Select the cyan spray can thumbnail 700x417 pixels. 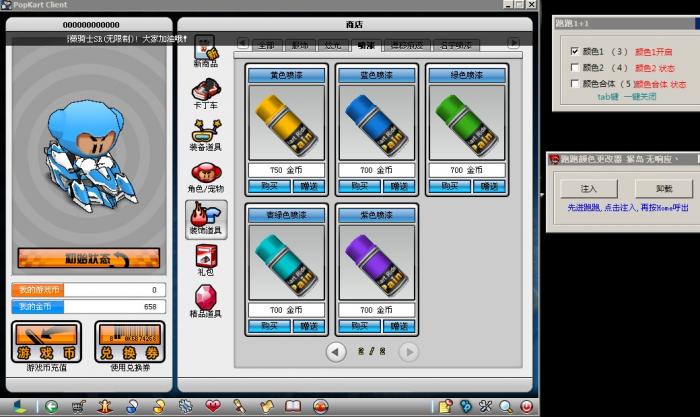tap(286, 263)
